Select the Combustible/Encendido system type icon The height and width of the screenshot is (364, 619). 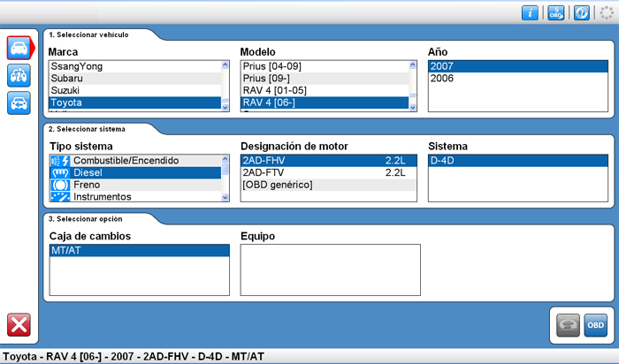click(x=60, y=161)
